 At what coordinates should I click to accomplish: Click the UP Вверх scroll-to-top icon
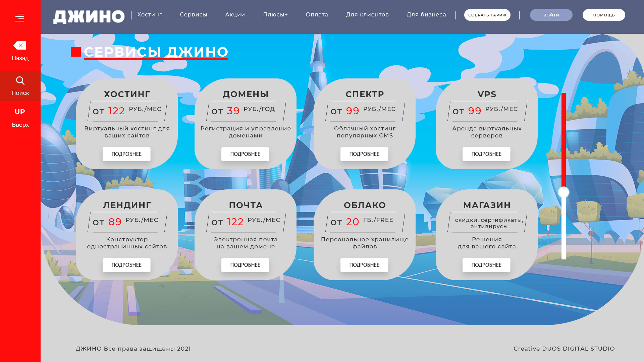tap(20, 112)
